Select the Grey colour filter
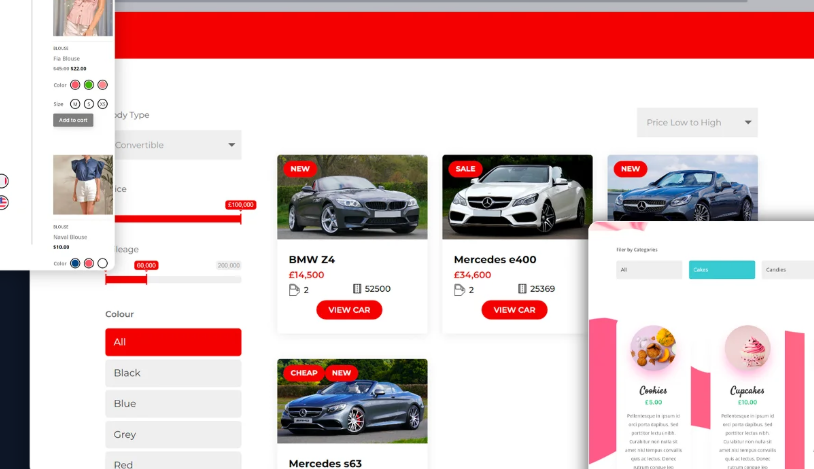This screenshot has width=814, height=469. (173, 434)
